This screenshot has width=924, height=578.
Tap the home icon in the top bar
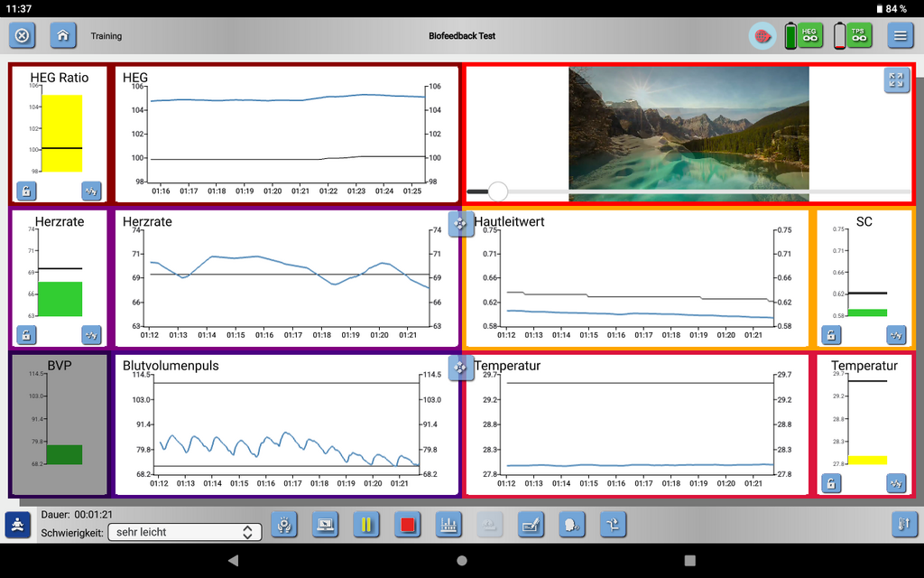click(x=63, y=36)
